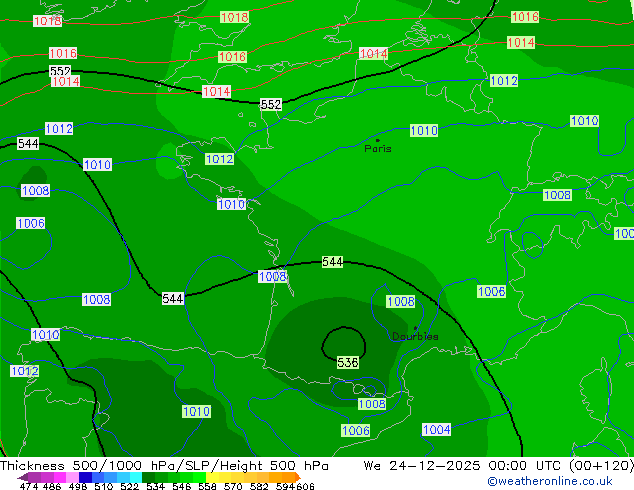Click the 546 legend value
Viewport: 634px width, 490px height.
pyautogui.click(x=182, y=486)
